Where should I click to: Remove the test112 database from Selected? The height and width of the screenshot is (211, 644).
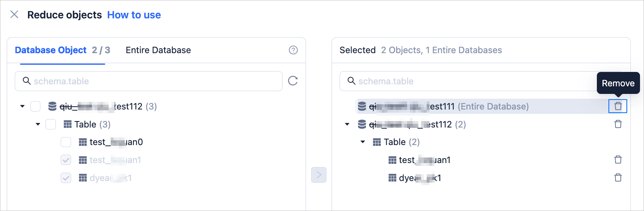pos(618,124)
